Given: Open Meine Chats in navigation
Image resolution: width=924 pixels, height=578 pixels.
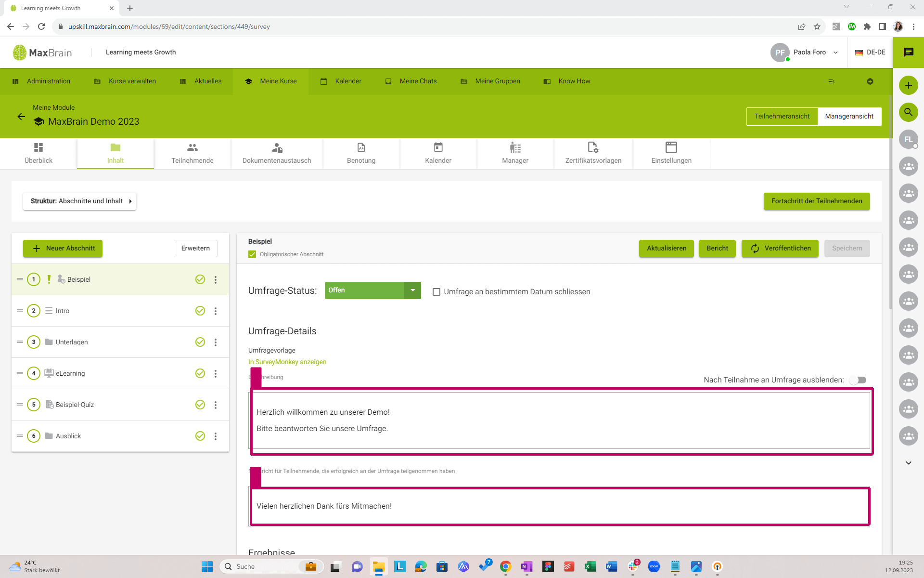Looking at the screenshot, I should coord(411,81).
